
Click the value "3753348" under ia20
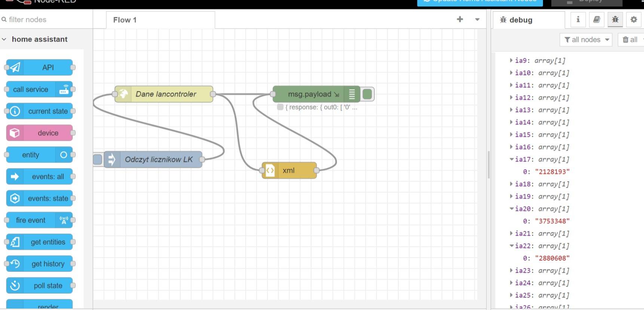click(552, 221)
